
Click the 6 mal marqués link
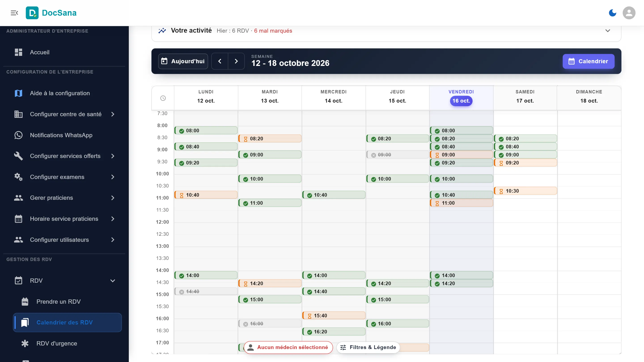[273, 31]
